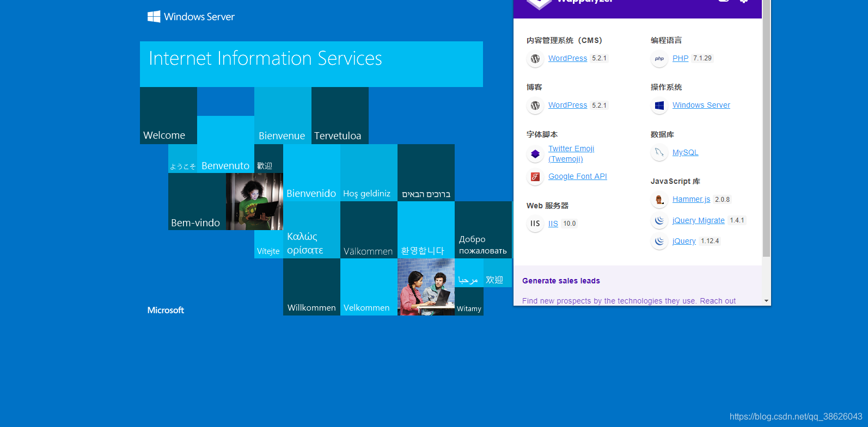Click the Twitter Emoji purple diamond icon
Image resolution: width=868 pixels, height=427 pixels.
(x=535, y=154)
